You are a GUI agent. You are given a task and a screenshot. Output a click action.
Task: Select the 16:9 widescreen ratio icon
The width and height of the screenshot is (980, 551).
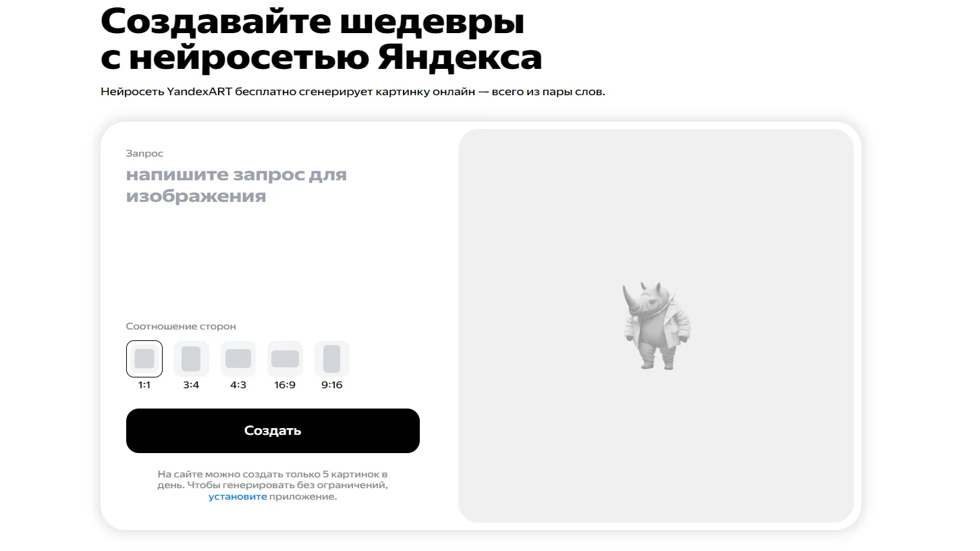coord(285,359)
